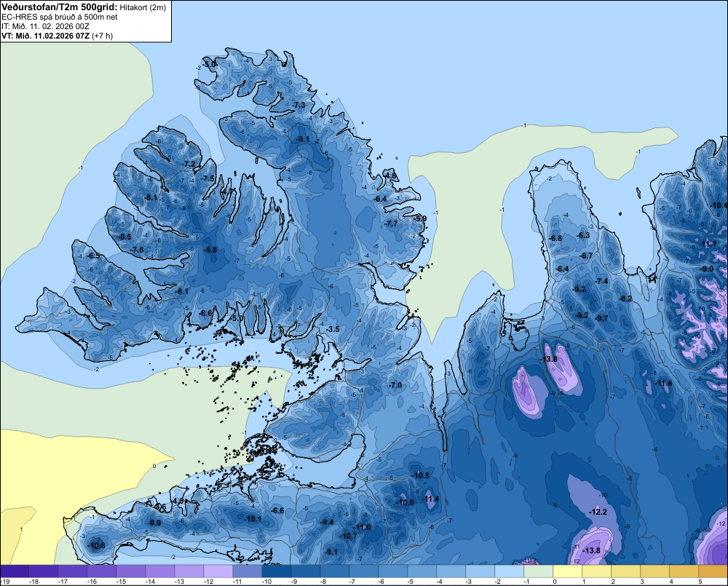Viewport: 728px width, 586px height.
Task: Click the -11.1 temperature label
Action: click(x=708, y=245)
